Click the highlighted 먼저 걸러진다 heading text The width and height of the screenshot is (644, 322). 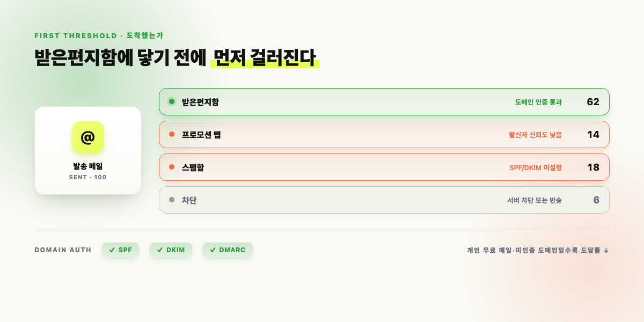pyautogui.click(x=265, y=57)
